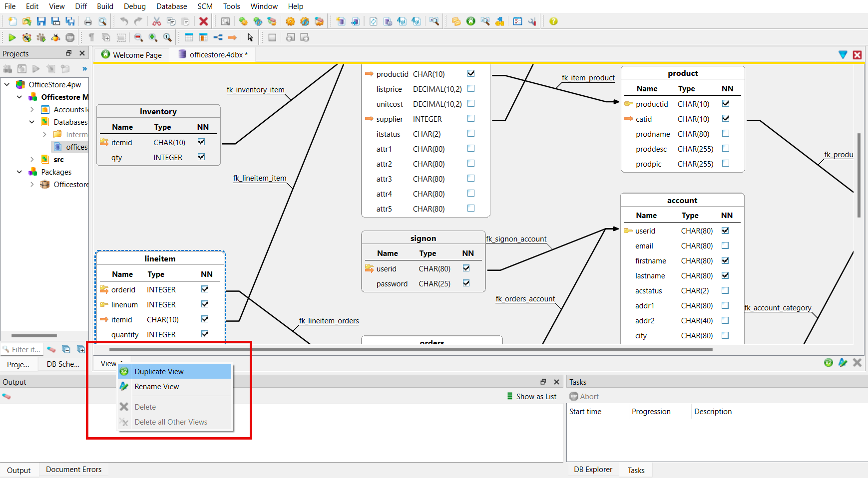Run the program with the green Play icon

[x=12, y=37]
